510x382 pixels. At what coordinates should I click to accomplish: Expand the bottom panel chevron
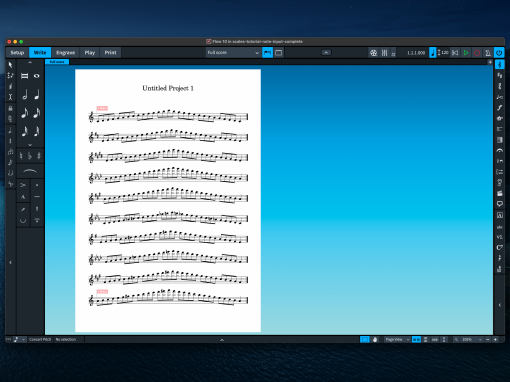click(x=222, y=340)
